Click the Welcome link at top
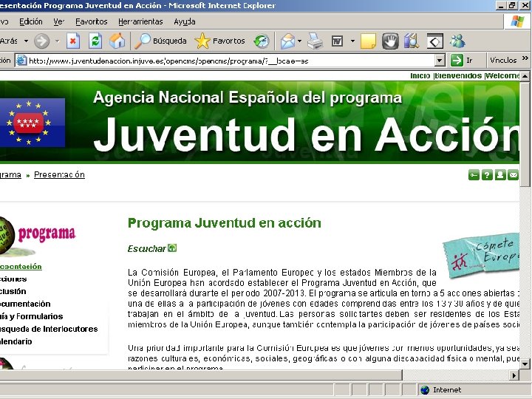 [502, 75]
